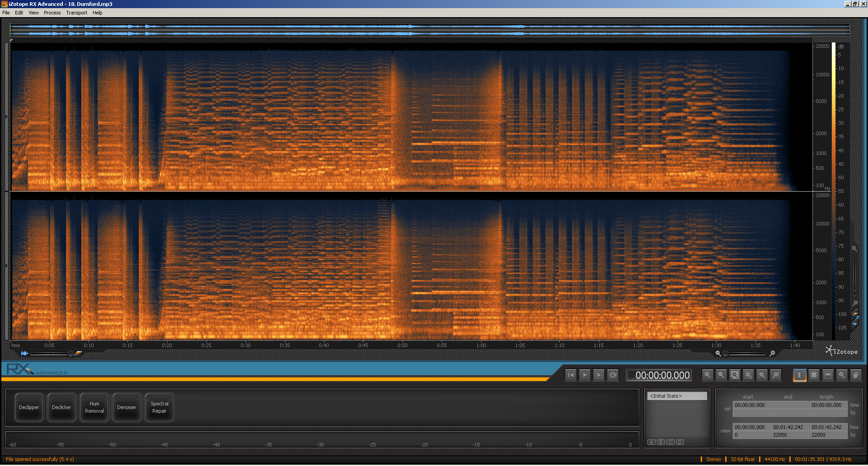The height and width of the screenshot is (466, 868).
Task: Select the frequency-band selection tool
Action: [827, 375]
